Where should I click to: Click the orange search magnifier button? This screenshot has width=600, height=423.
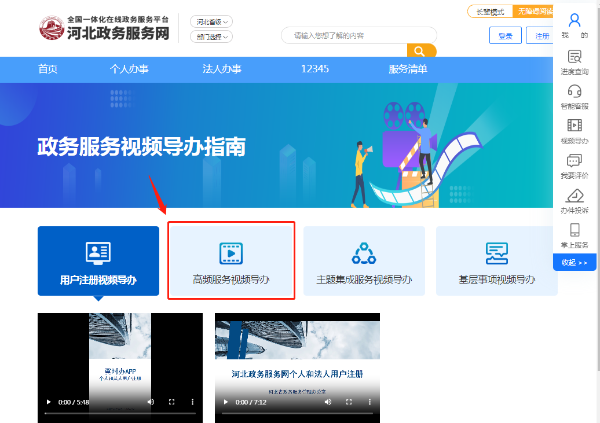click(421, 51)
